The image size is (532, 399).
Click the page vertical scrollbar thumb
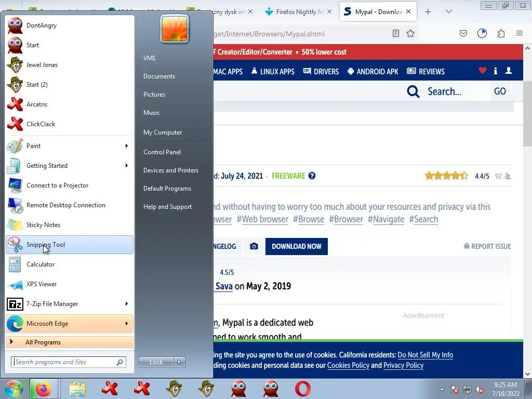pos(527,114)
